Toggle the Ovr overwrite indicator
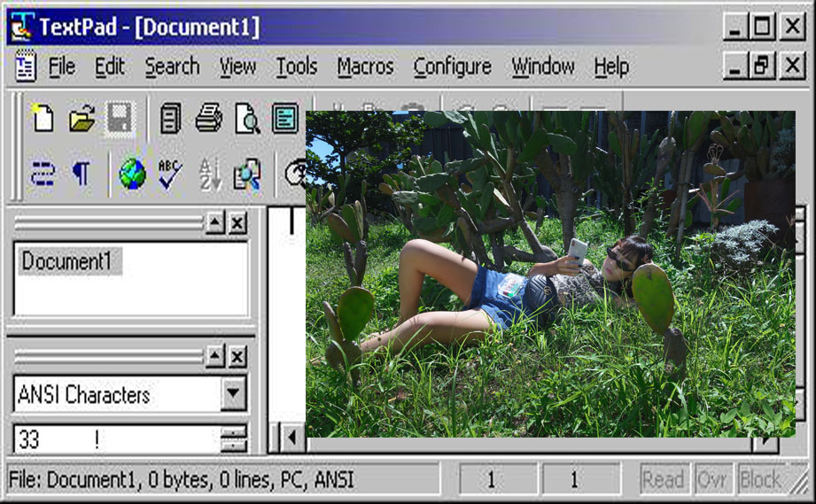This screenshot has width=816, height=504. click(713, 478)
